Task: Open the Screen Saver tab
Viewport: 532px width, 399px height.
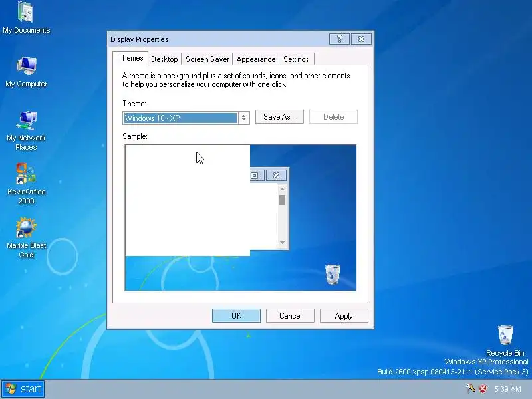Action: pyautogui.click(x=207, y=59)
